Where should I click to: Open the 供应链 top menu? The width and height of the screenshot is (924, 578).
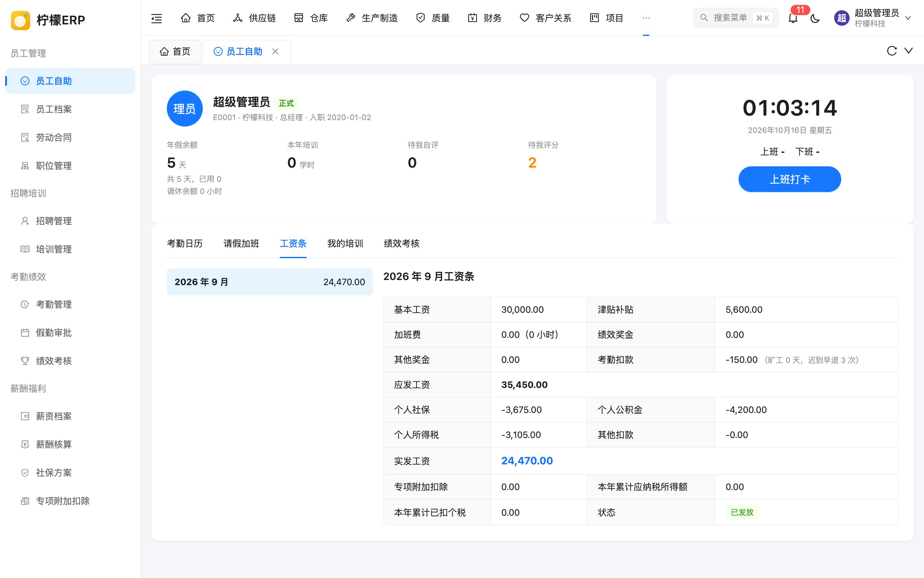254,18
